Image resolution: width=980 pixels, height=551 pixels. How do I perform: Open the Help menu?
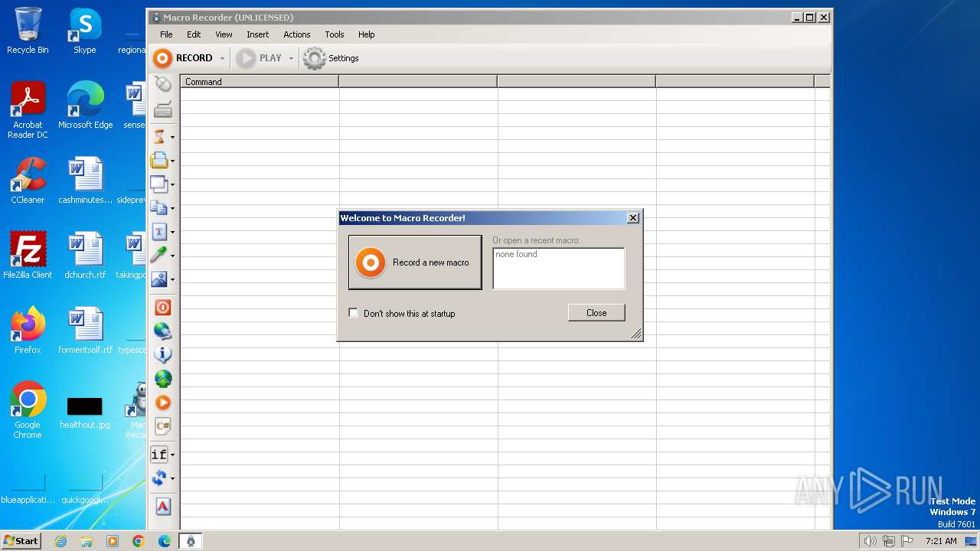click(367, 34)
